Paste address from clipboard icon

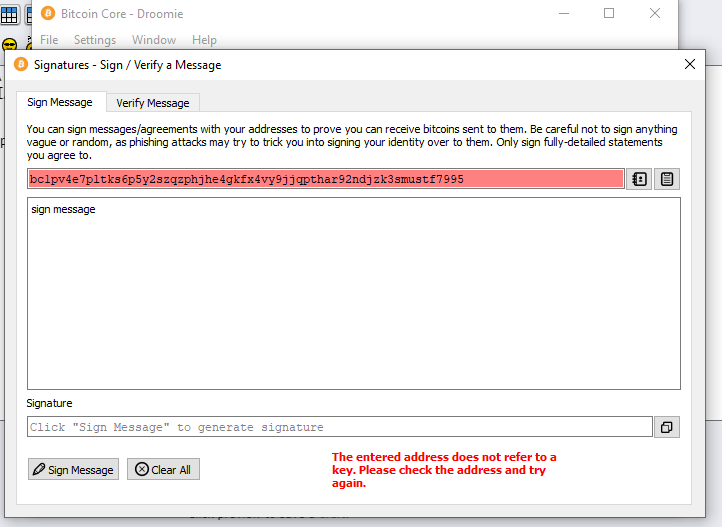coord(667,179)
